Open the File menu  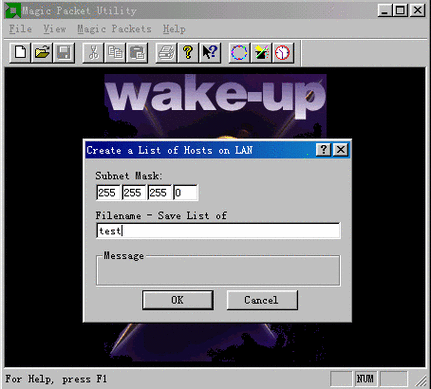(x=20, y=29)
